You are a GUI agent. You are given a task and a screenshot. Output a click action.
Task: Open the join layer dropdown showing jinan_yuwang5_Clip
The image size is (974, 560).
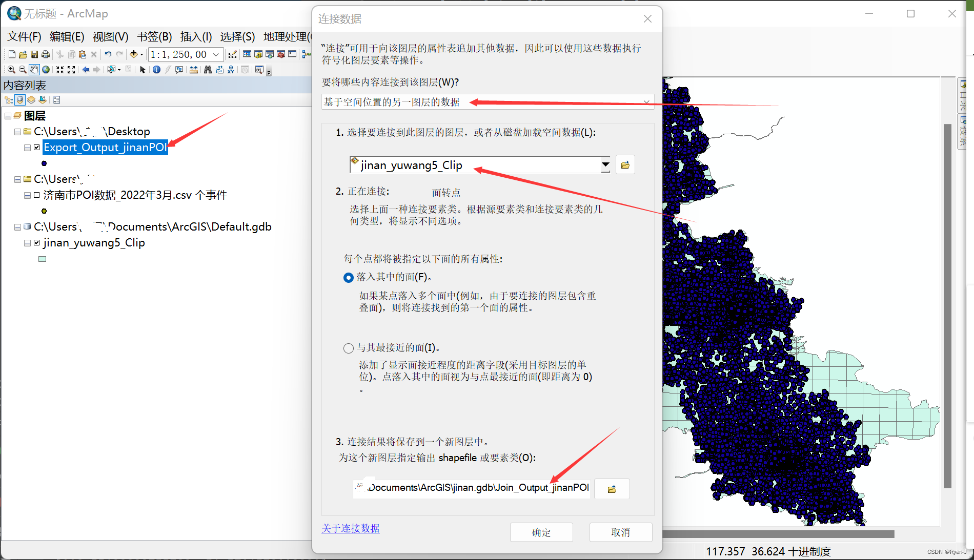click(605, 164)
